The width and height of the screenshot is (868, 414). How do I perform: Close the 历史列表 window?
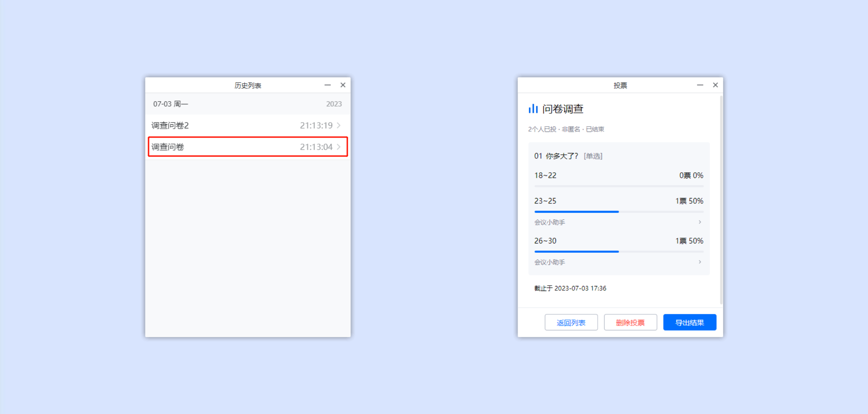click(x=343, y=85)
